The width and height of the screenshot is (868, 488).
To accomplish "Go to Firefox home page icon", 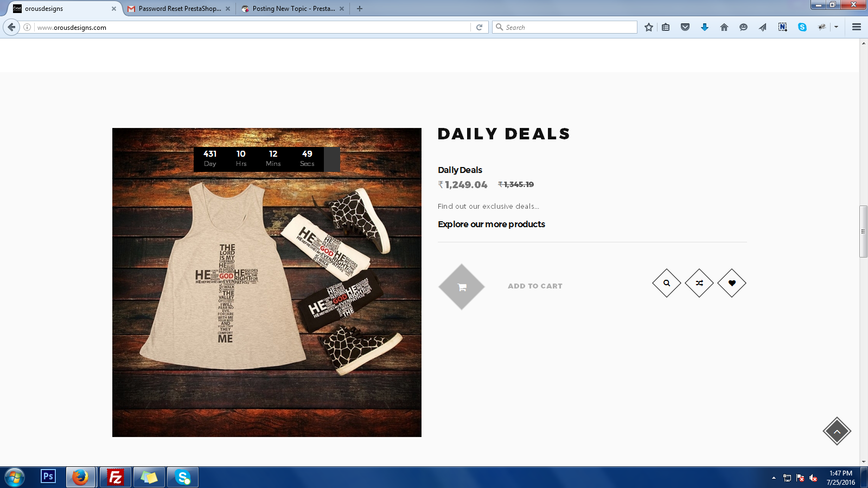I will tap(724, 27).
